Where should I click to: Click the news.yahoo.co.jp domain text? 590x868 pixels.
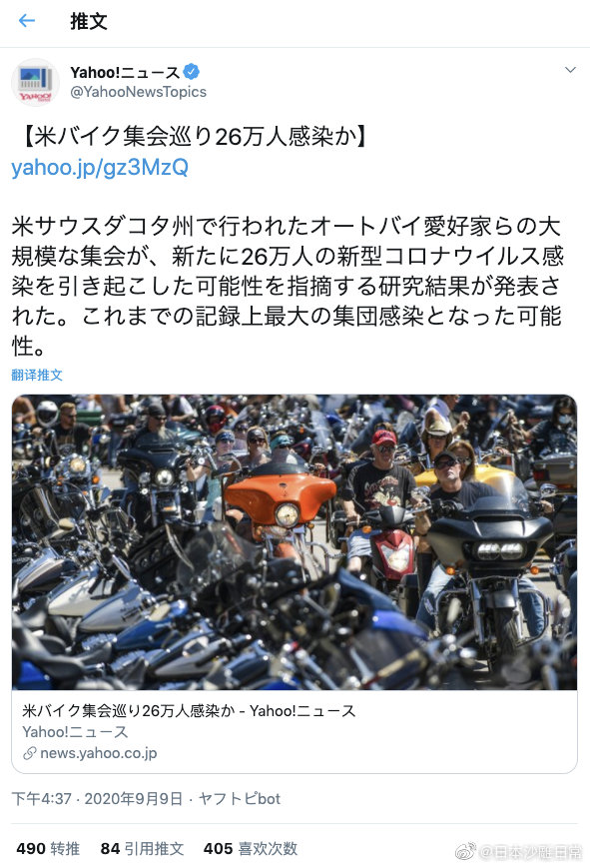point(99,753)
